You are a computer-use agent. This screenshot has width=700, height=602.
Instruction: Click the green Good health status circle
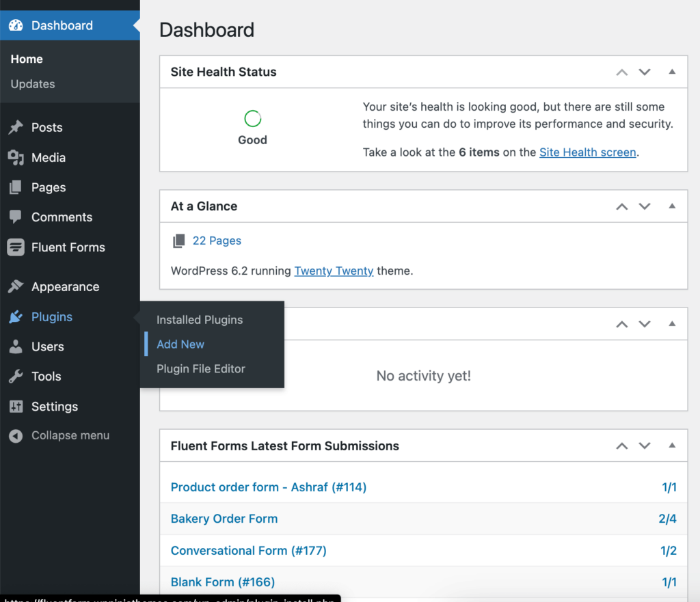(x=252, y=118)
